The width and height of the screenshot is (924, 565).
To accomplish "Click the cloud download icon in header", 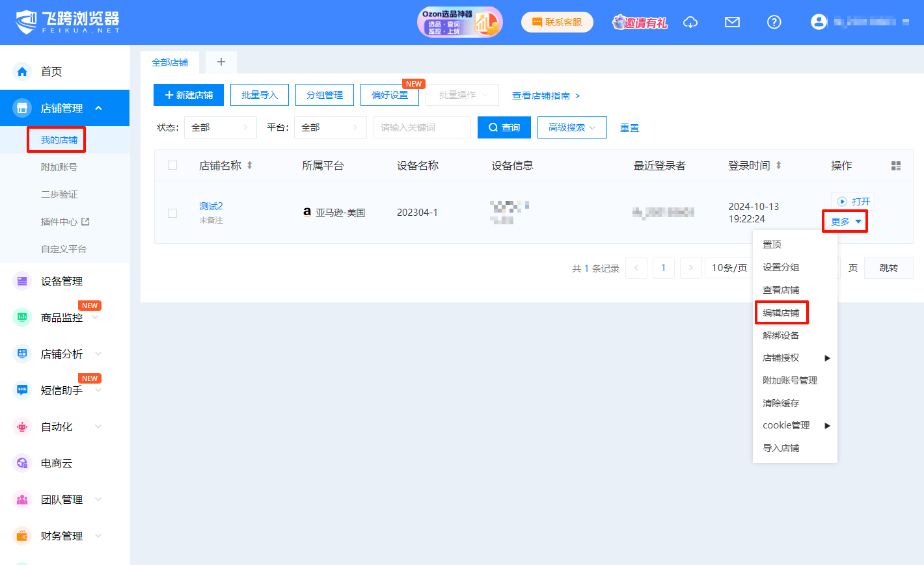I will pyautogui.click(x=690, y=22).
